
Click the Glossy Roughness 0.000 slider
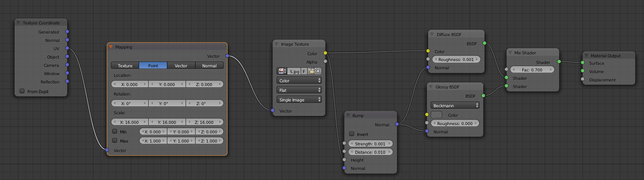[455, 123]
